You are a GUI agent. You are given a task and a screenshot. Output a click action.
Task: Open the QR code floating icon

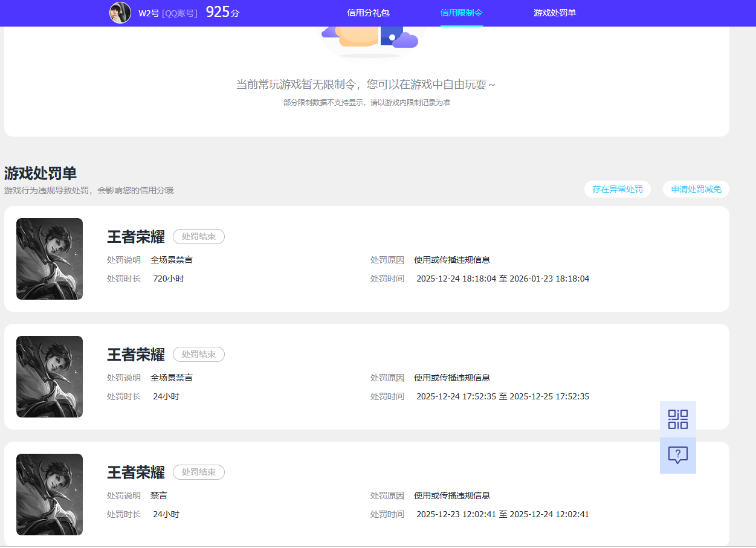pos(678,419)
